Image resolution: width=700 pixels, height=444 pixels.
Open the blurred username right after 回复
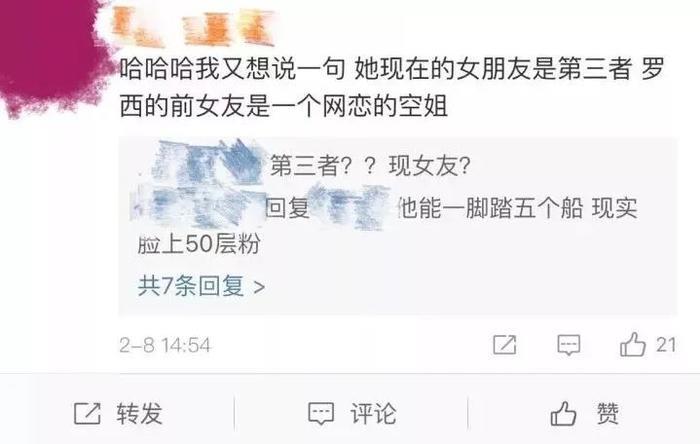pos(353,207)
